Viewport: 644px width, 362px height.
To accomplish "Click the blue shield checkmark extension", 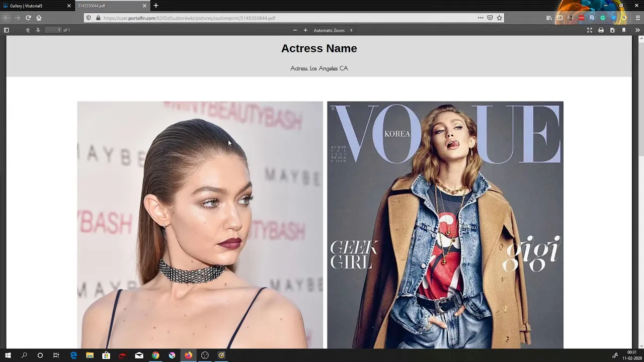I will point(613,18).
